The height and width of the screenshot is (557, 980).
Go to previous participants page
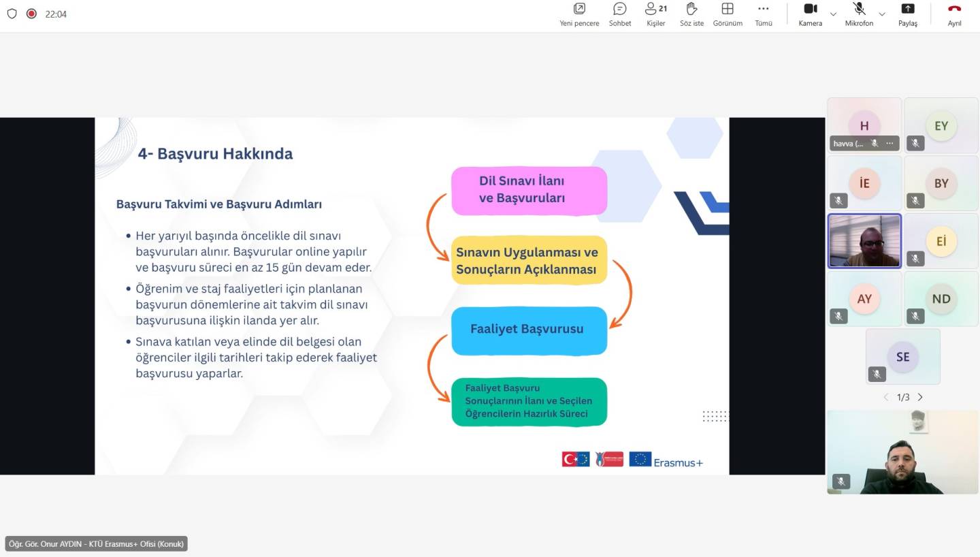(x=885, y=397)
